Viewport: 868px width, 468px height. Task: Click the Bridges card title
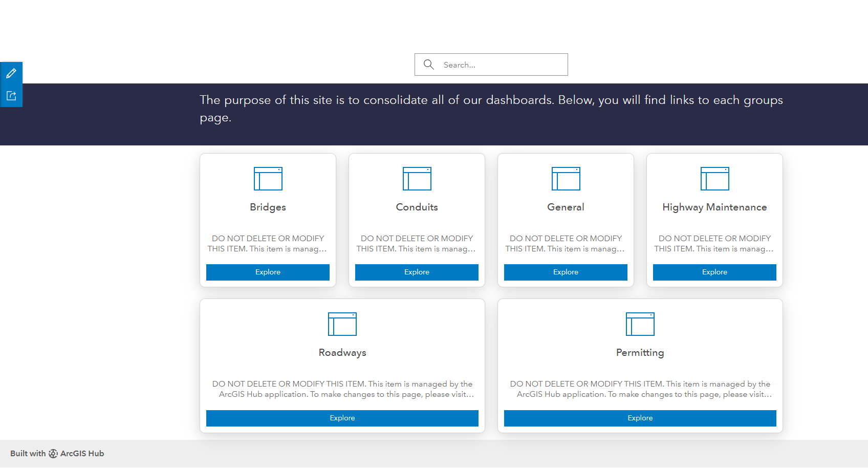(x=268, y=207)
